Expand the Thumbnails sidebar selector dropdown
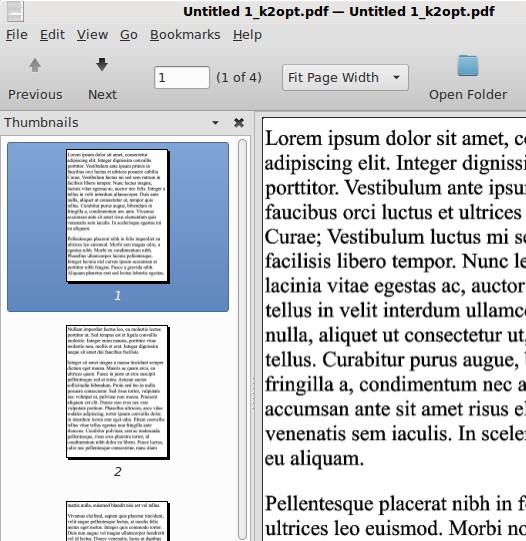Image resolution: width=526 pixels, height=541 pixels. point(215,123)
